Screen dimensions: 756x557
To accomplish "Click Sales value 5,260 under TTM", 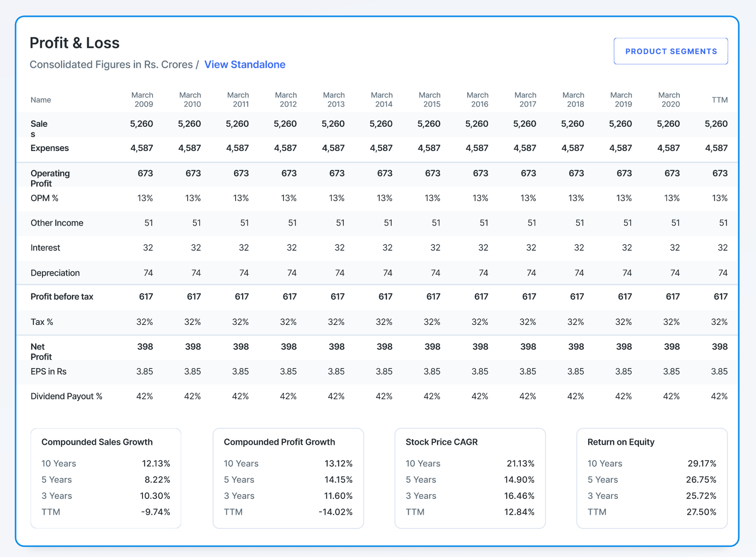I will click(x=716, y=124).
